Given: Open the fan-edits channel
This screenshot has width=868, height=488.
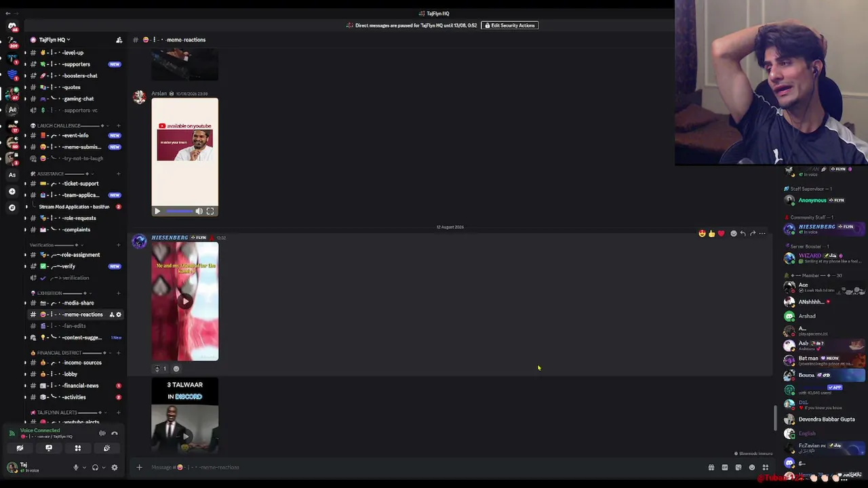Looking at the screenshot, I should [74, 326].
